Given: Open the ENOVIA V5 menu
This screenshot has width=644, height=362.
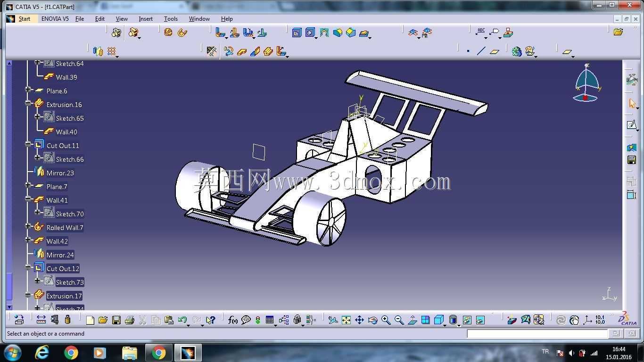Looking at the screenshot, I should pos(55,19).
